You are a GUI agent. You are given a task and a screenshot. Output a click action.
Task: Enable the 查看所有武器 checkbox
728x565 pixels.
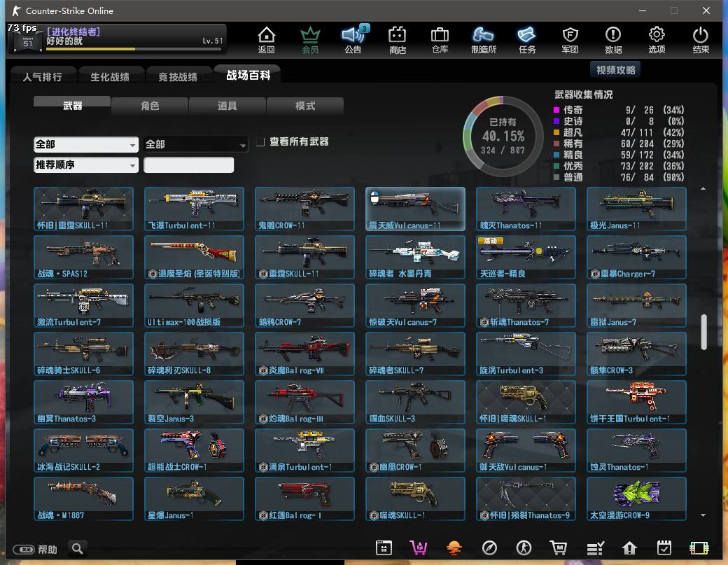pyautogui.click(x=260, y=142)
